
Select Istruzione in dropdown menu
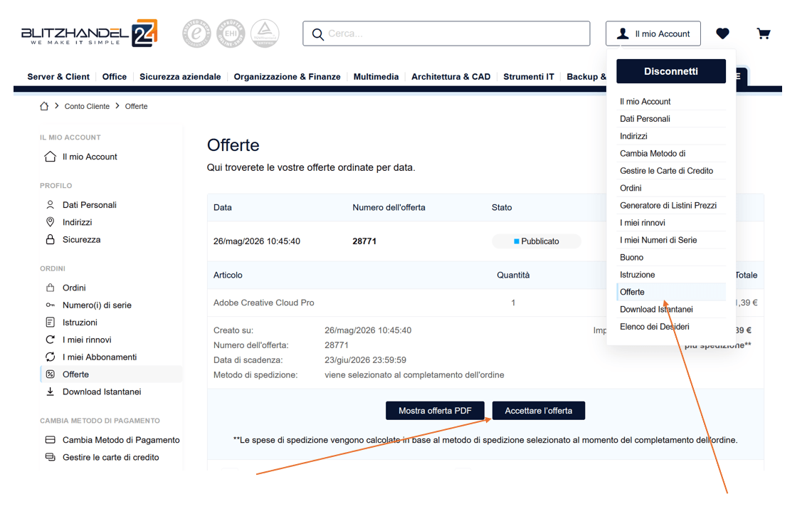(671, 275)
